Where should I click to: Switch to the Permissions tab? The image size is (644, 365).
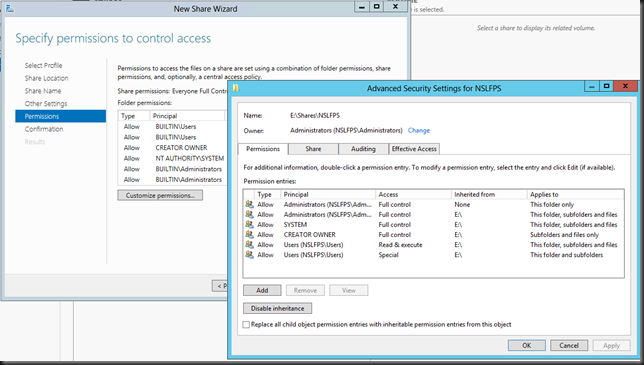click(x=263, y=149)
